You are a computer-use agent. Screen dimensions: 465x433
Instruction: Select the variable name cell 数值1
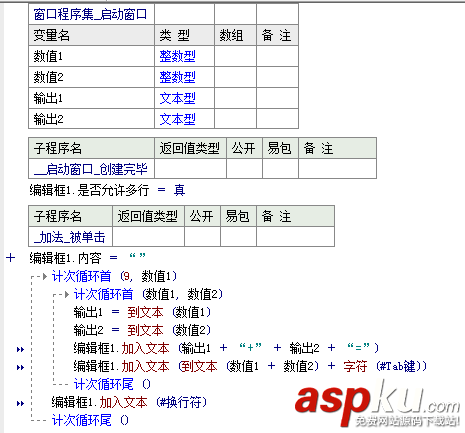pyautogui.click(x=91, y=56)
